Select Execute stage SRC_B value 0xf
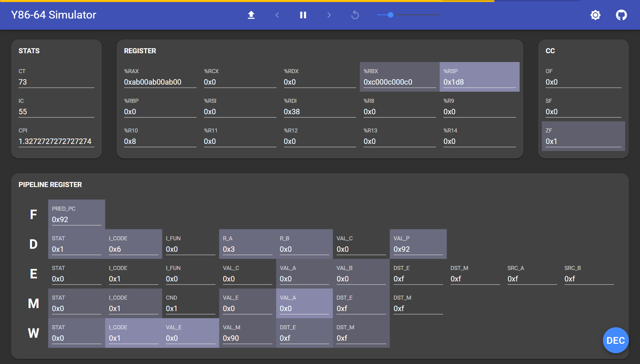Screen dimensions: 640x364 [589, 279]
